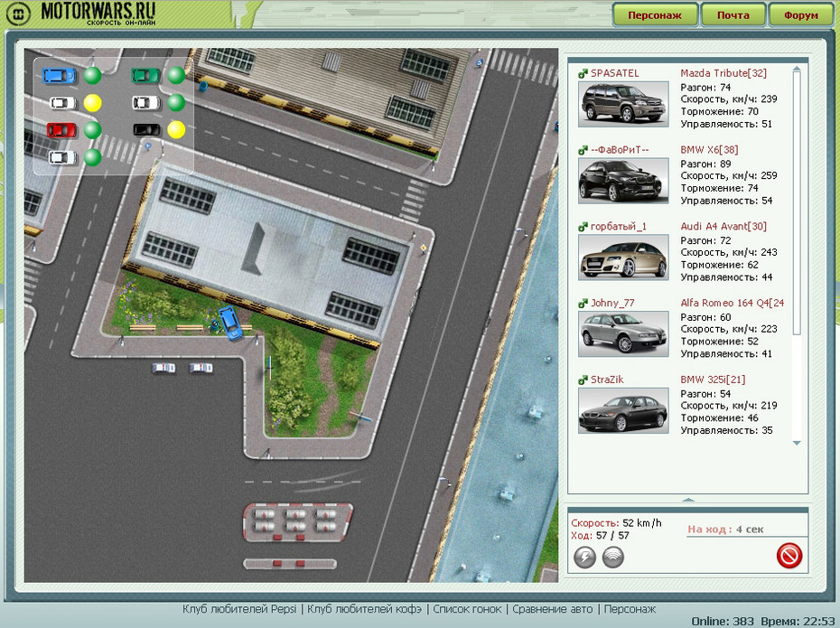Open player profile SPASATEL
This screenshot has width=840, height=628.
click(x=614, y=73)
